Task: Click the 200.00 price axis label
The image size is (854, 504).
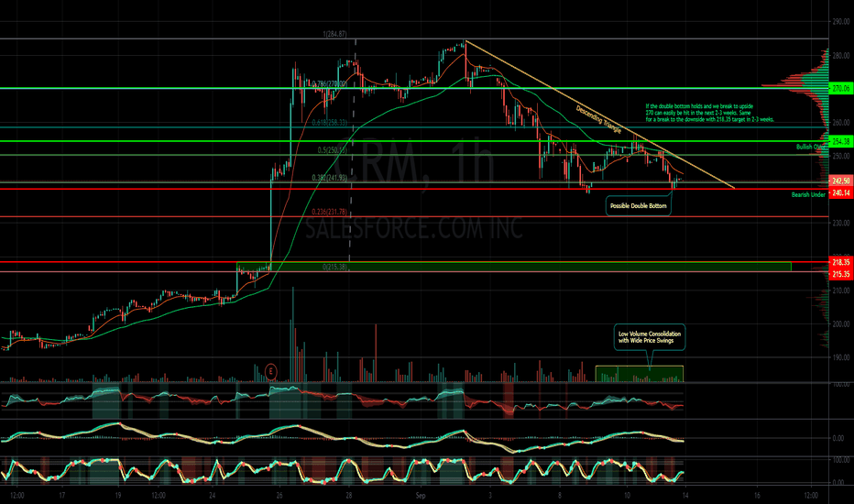Action: tap(841, 324)
